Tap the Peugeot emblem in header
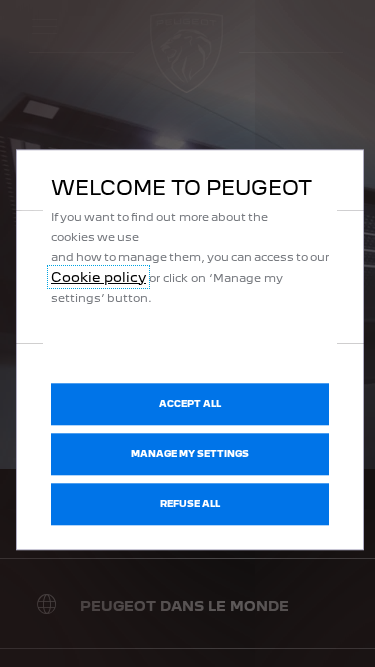This screenshot has height=667, width=375. click(187, 52)
